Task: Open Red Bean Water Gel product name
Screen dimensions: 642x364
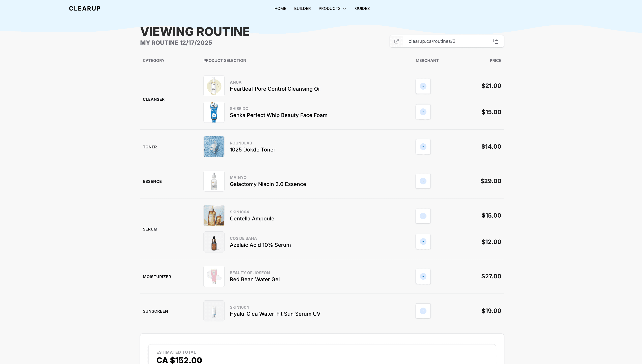Action: (254, 279)
